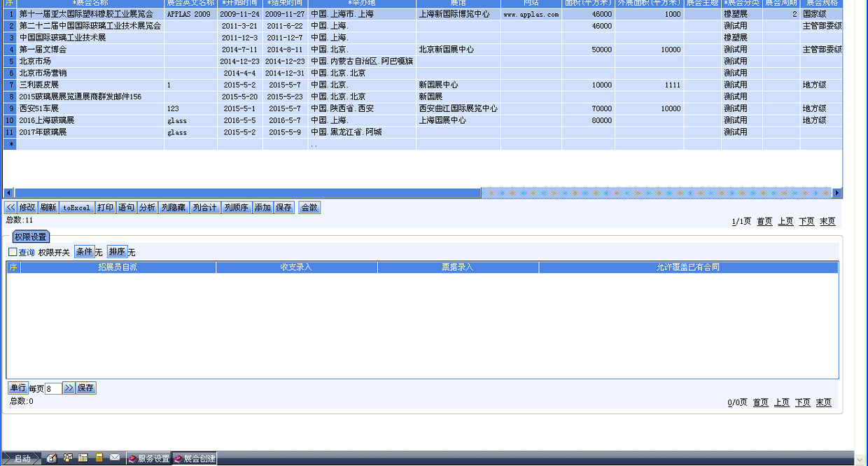Screen dimensions: 868x466
Task: Select the 权限设置 tab
Action: click(x=30, y=237)
